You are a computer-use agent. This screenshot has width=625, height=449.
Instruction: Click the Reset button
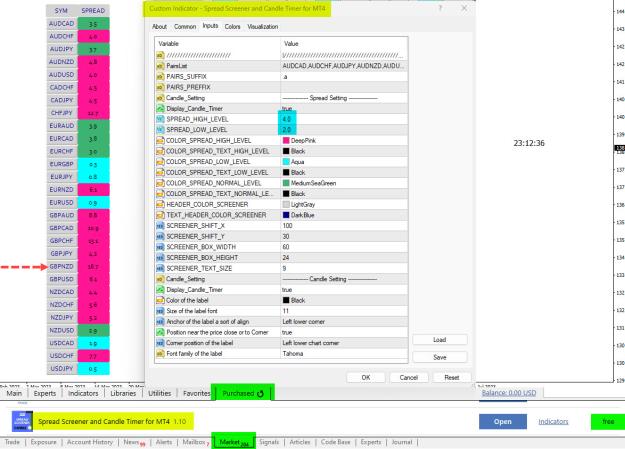[x=452, y=377]
